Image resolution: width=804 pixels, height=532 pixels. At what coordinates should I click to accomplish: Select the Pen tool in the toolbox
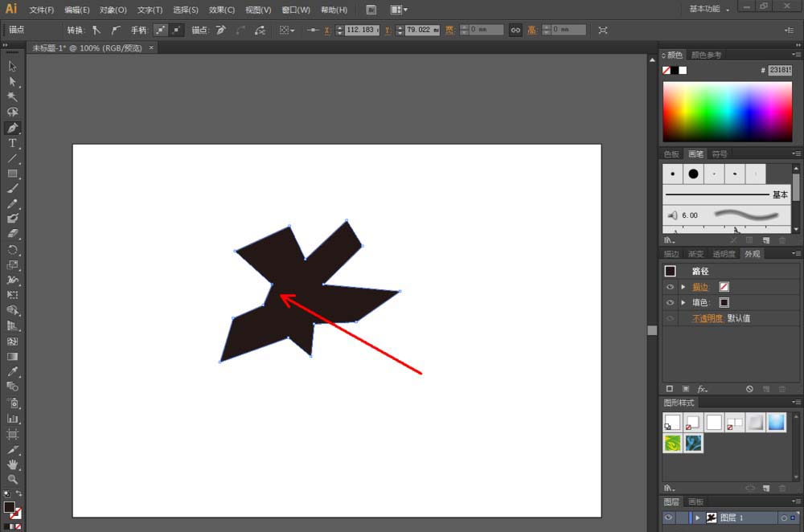tap(12, 128)
